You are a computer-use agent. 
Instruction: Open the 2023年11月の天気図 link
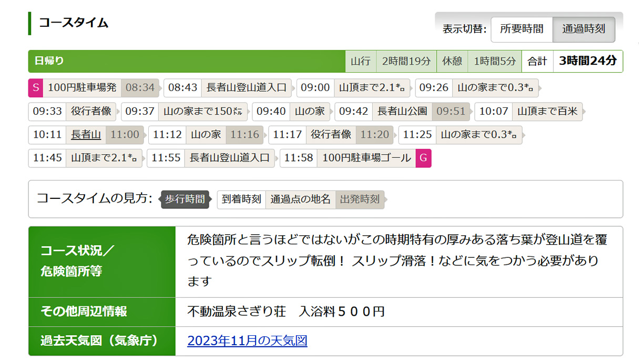tap(247, 341)
